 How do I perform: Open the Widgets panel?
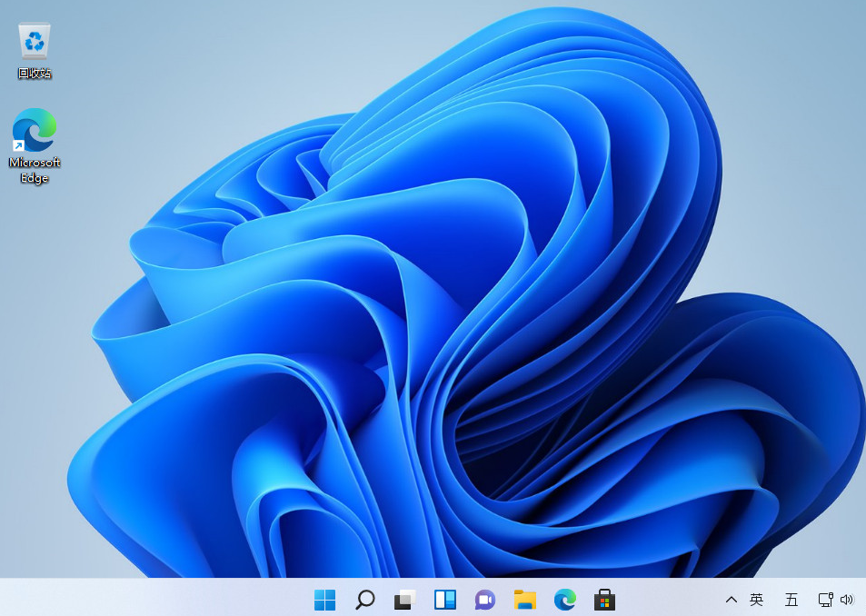tap(444, 600)
